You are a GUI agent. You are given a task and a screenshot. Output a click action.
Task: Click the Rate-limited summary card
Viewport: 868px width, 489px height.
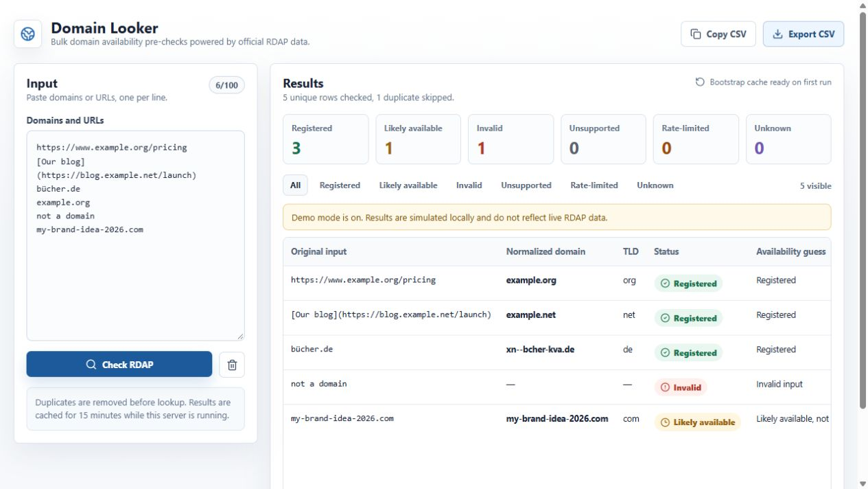pyautogui.click(x=696, y=139)
